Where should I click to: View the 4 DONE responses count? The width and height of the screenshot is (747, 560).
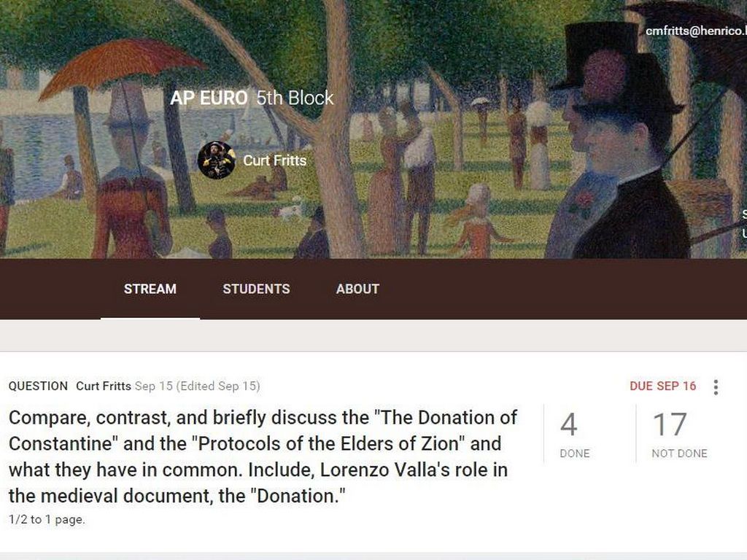click(574, 435)
